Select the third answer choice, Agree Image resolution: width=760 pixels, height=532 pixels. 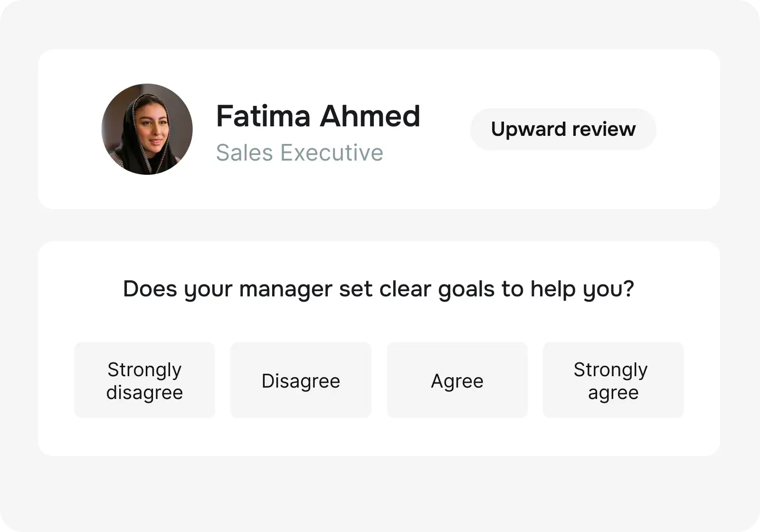click(457, 380)
